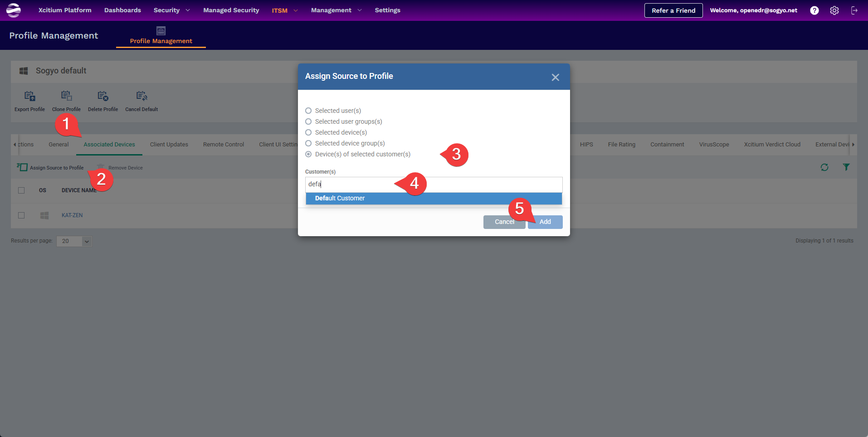Choose Selected user groups(s) radio option
The image size is (868, 437).
[x=308, y=121]
